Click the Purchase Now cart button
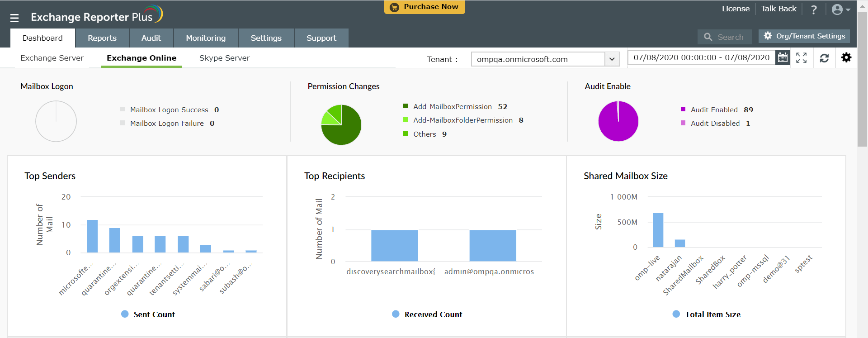This screenshot has height=338, width=868. pos(425,7)
